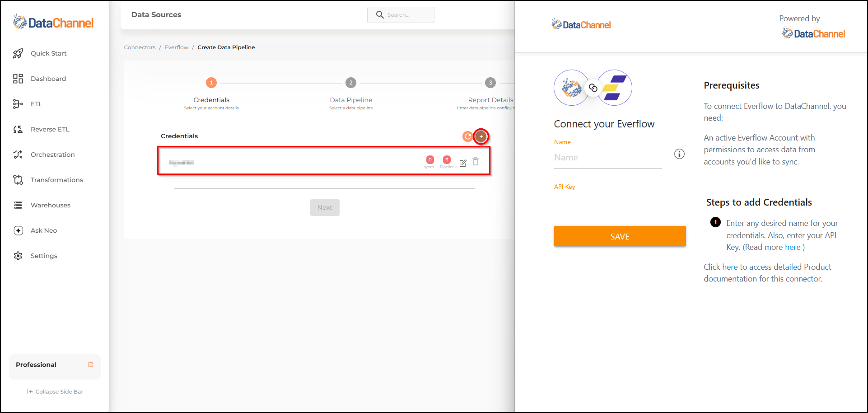Click the 'Connect your Everflow' heading
This screenshot has height=413, width=868.
point(604,124)
